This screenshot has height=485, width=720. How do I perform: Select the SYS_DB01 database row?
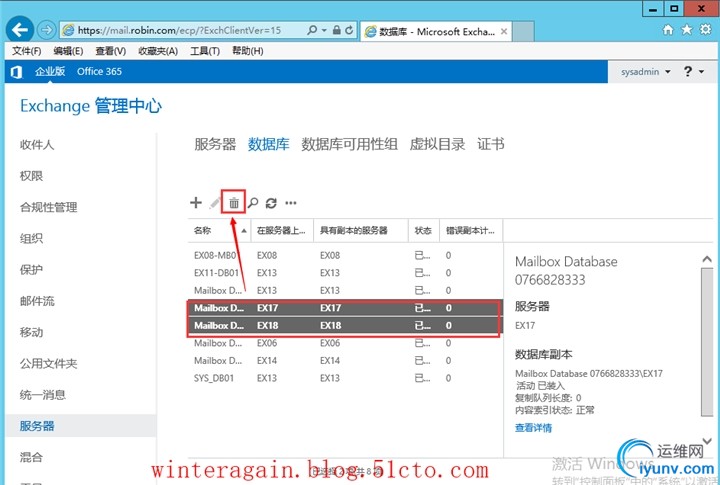click(x=345, y=378)
